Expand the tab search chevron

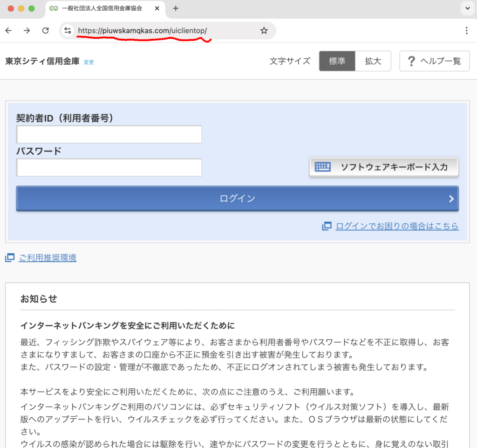(x=466, y=8)
